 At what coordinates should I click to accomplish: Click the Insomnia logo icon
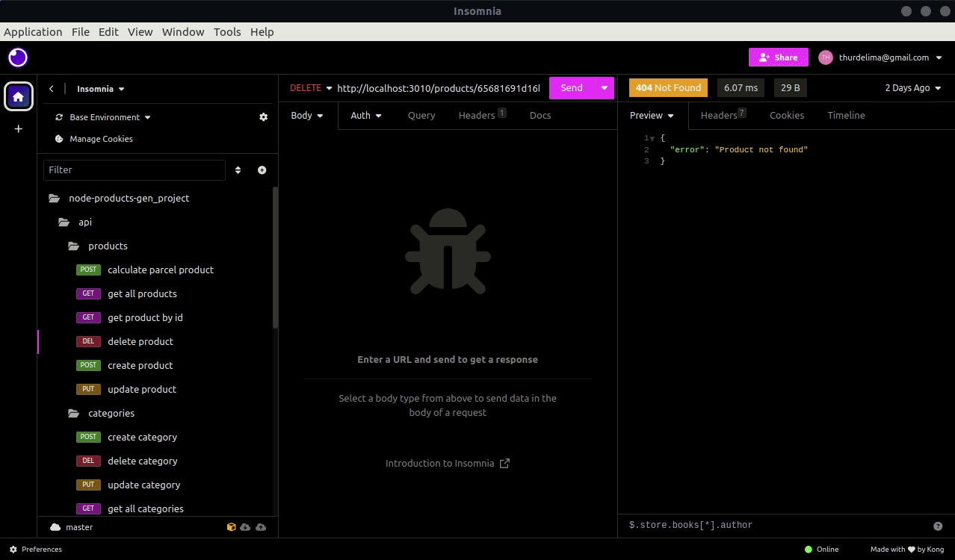18,57
